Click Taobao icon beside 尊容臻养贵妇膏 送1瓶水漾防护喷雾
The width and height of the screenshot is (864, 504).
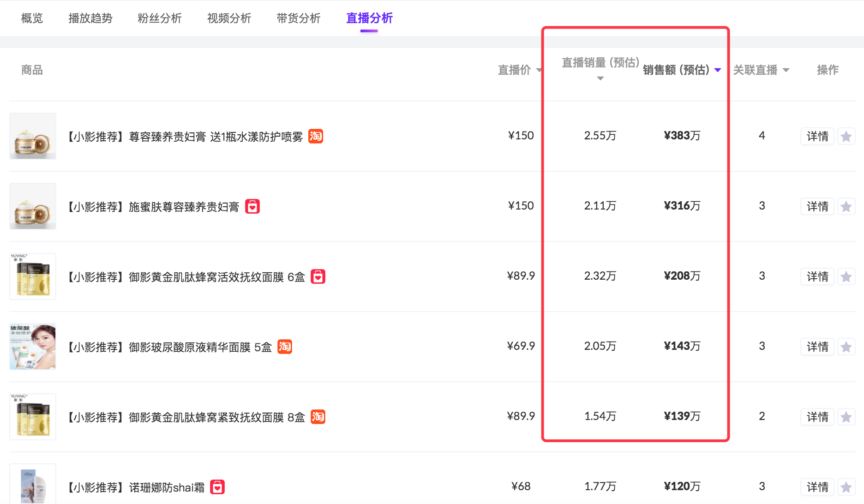click(x=316, y=136)
